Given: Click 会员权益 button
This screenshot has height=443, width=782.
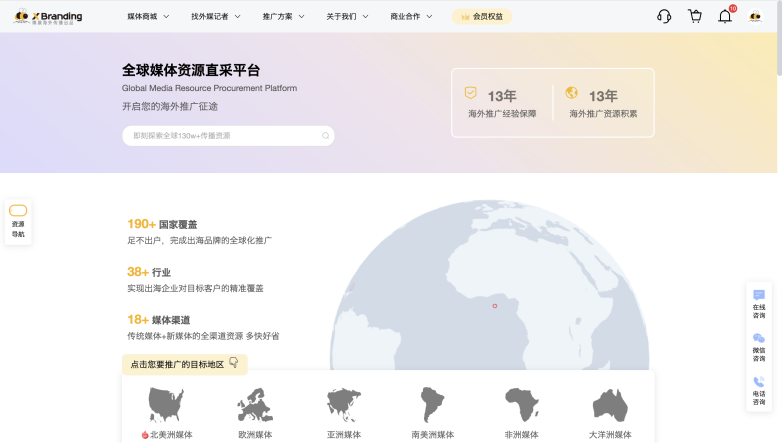Looking at the screenshot, I should pos(482,16).
